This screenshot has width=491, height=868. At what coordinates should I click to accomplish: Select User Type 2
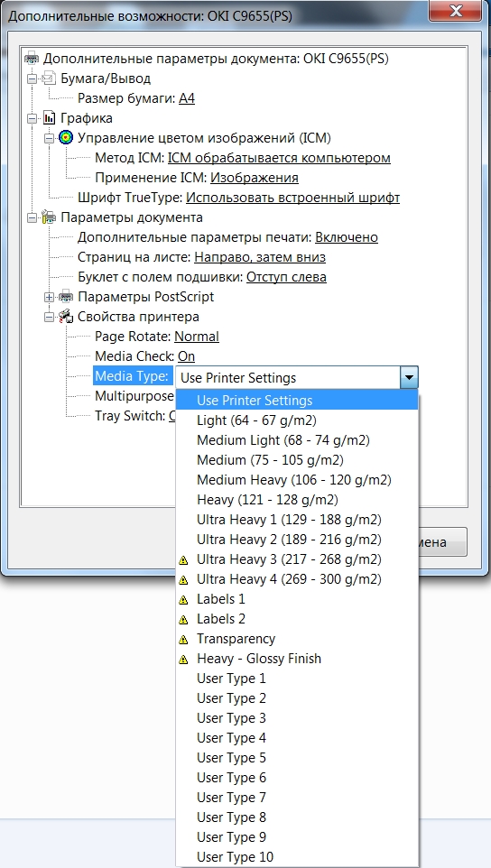297,698
